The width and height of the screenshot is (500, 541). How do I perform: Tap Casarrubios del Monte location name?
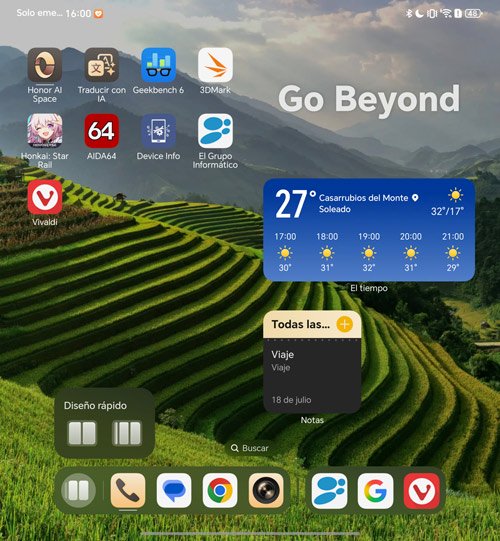[x=363, y=198]
